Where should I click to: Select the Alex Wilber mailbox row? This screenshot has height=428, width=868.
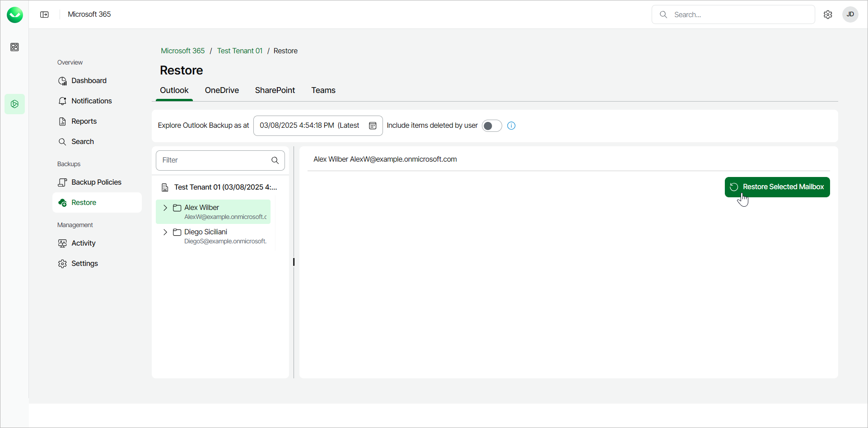click(213, 212)
